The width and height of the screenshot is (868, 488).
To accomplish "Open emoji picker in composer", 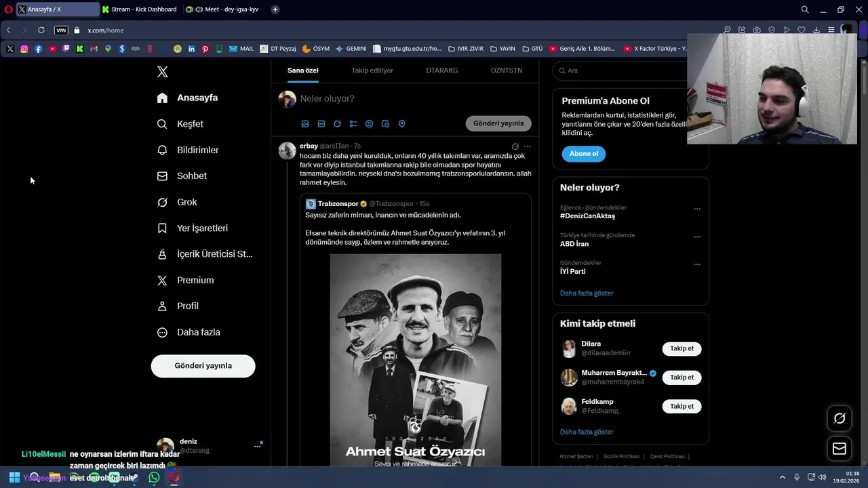I will click(x=370, y=124).
